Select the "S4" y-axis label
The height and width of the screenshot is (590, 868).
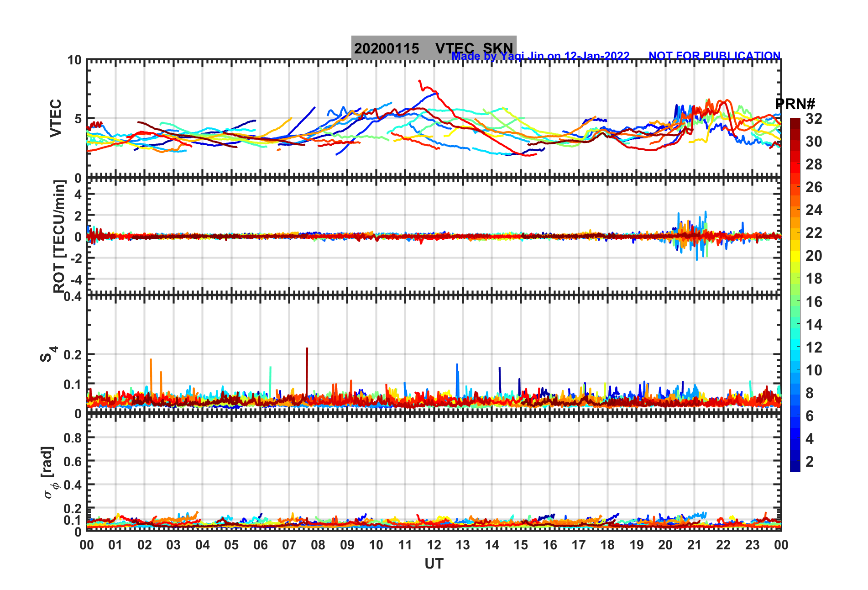(48, 354)
